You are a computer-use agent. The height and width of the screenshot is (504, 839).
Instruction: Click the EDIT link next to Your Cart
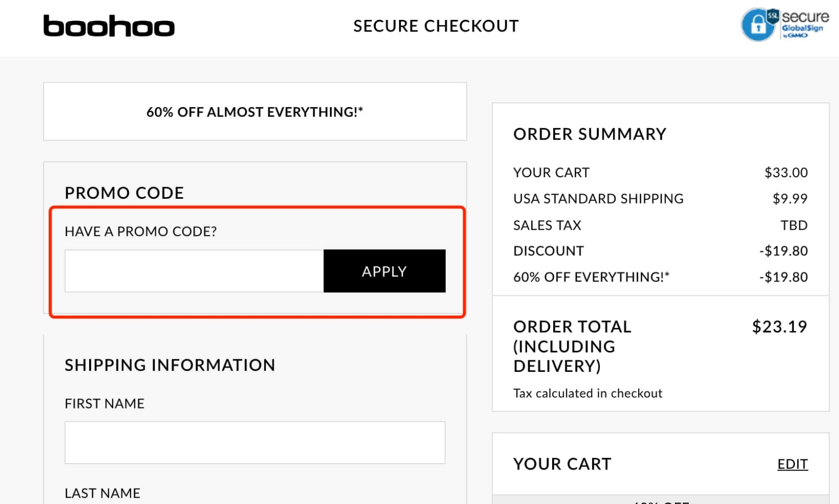coord(792,464)
